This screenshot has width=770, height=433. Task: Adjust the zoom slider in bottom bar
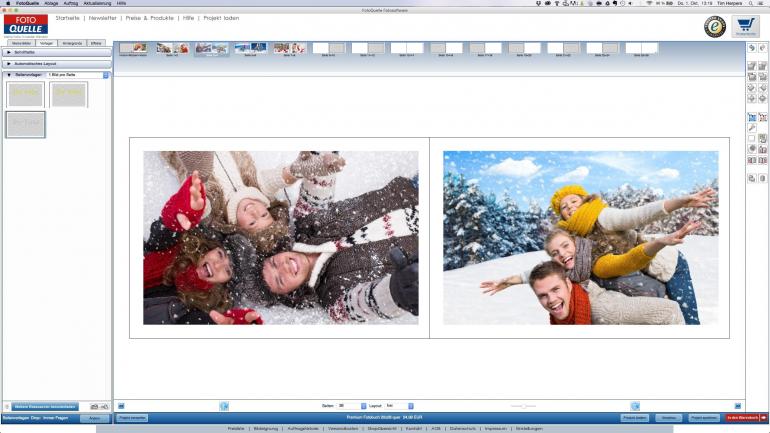click(523, 406)
